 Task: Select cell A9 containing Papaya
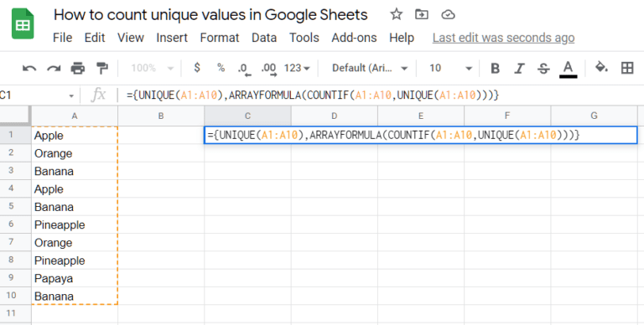(75, 278)
